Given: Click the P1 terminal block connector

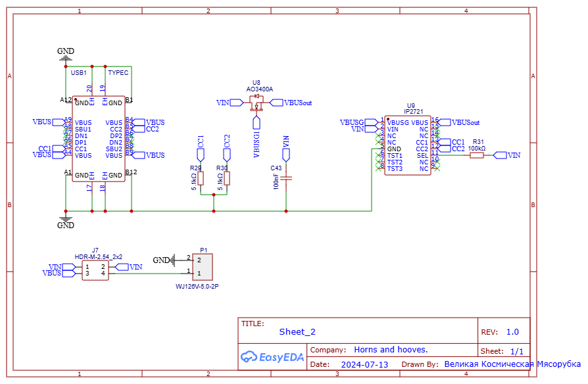Looking at the screenshot, I should click(204, 266).
